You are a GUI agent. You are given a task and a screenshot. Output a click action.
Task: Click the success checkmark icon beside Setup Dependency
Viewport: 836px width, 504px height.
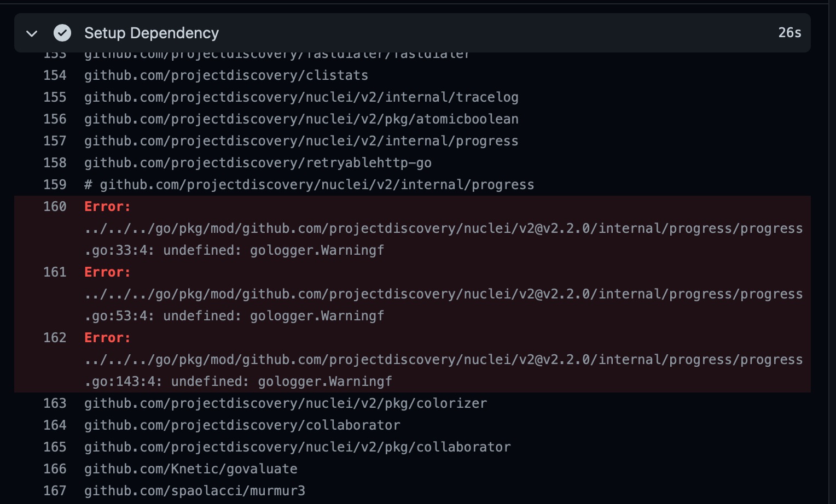(62, 33)
